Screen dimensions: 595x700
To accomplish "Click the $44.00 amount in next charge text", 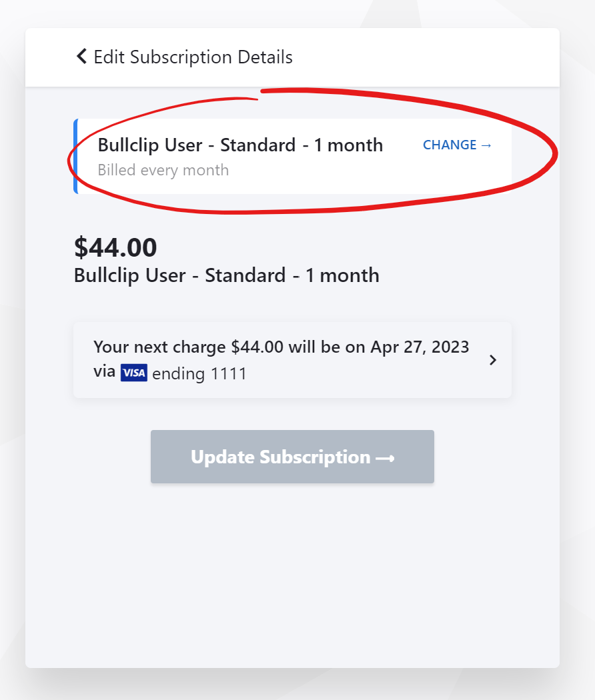I will click(257, 347).
